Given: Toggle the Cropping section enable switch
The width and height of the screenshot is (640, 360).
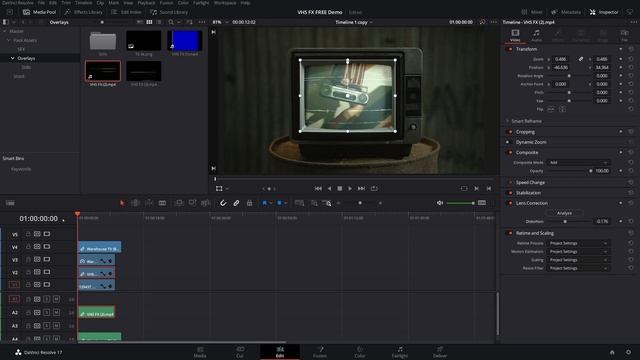Looking at the screenshot, I should [x=510, y=132].
